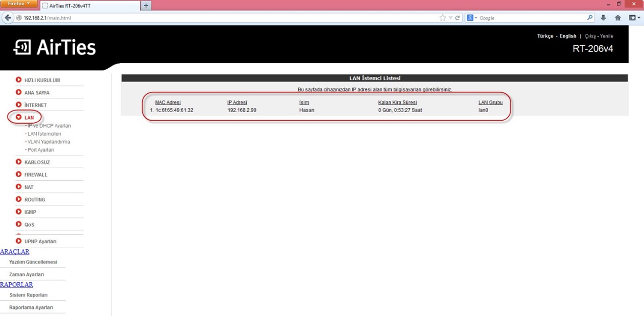
Task: Click Çıkış to log out
Action: tap(590, 36)
